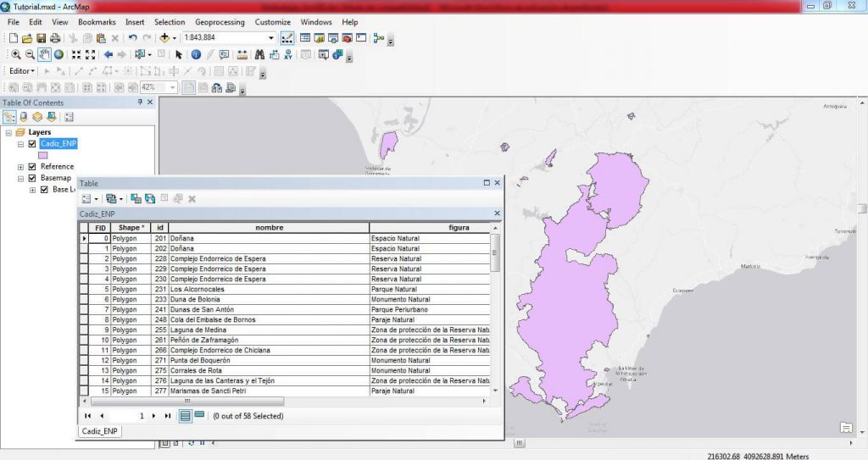Uncheck the Cadiz_ENP layer checkbox
Screen dimensions: 868x460
click(32, 144)
